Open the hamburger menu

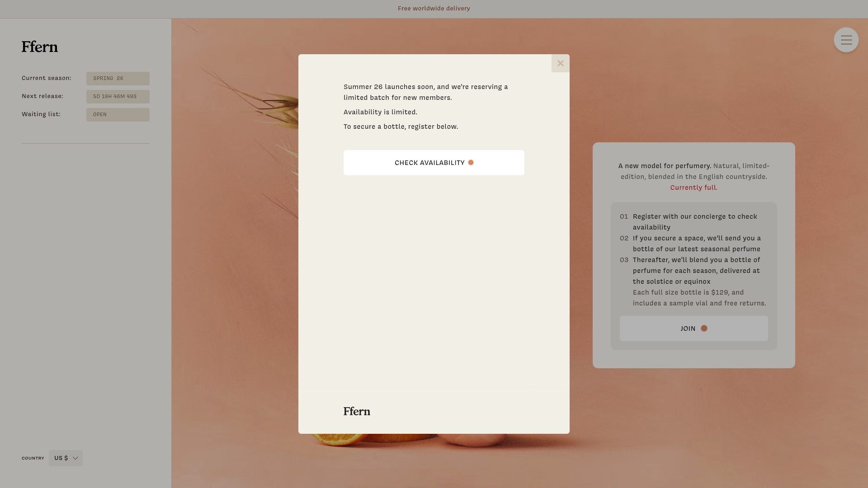pyautogui.click(x=846, y=40)
